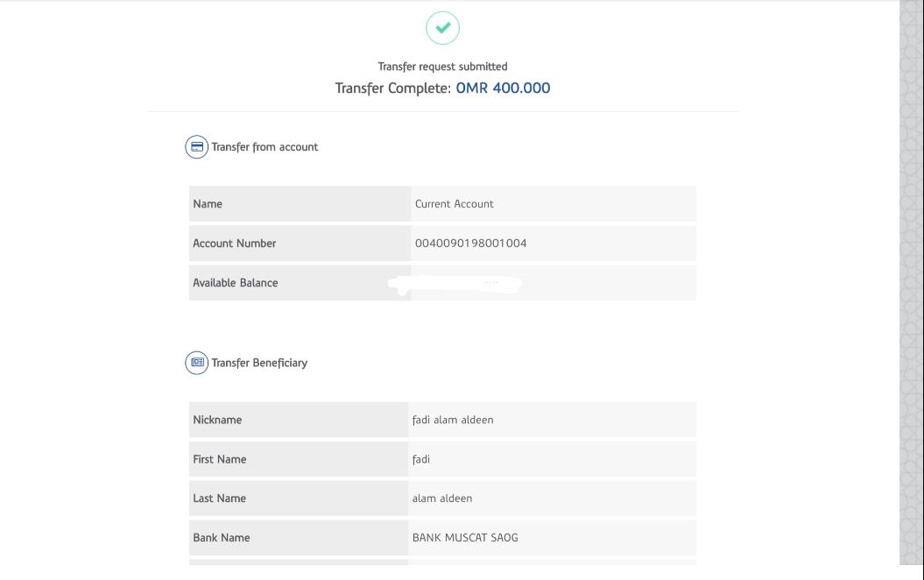This screenshot has height=580, width=924.
Task: Click the Last Name row label
Action: tap(219, 499)
